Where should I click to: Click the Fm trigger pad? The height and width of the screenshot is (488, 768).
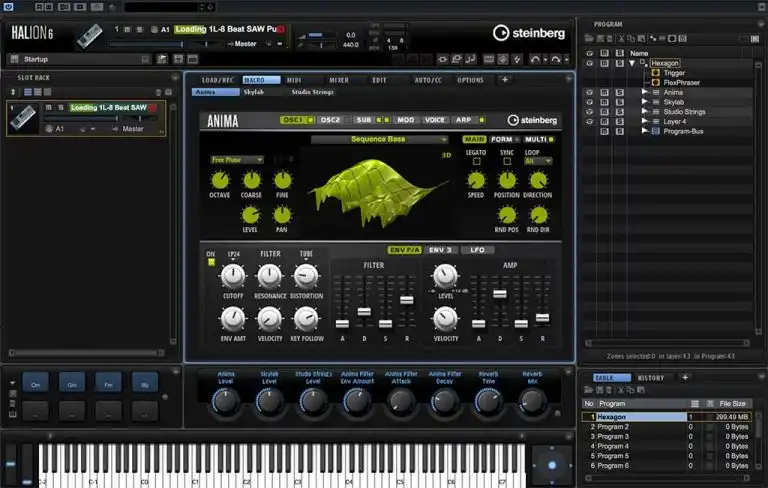[108, 384]
